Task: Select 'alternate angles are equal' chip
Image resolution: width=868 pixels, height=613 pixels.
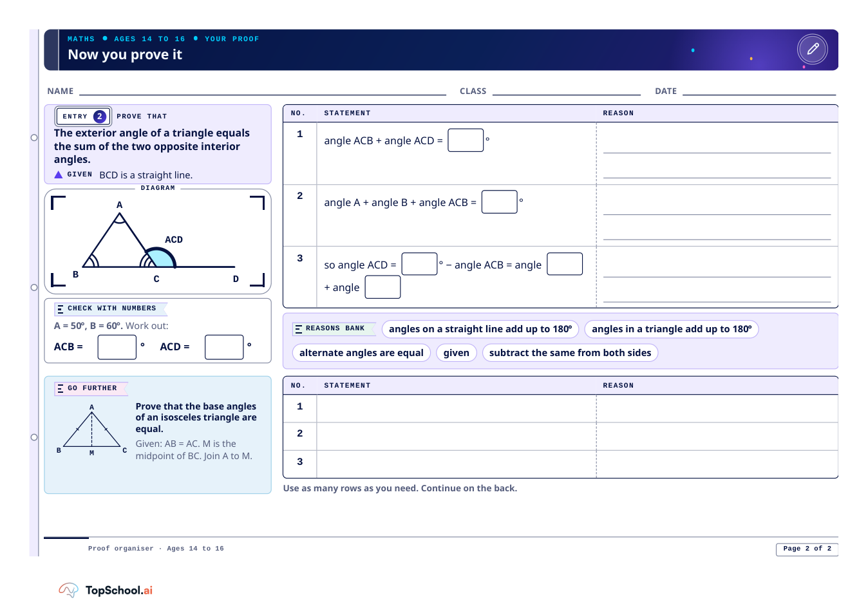Action: [x=361, y=353]
